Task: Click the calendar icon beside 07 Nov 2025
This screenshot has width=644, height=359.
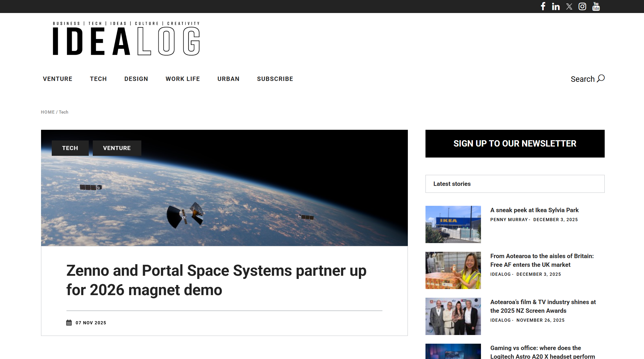Action: pos(69,323)
